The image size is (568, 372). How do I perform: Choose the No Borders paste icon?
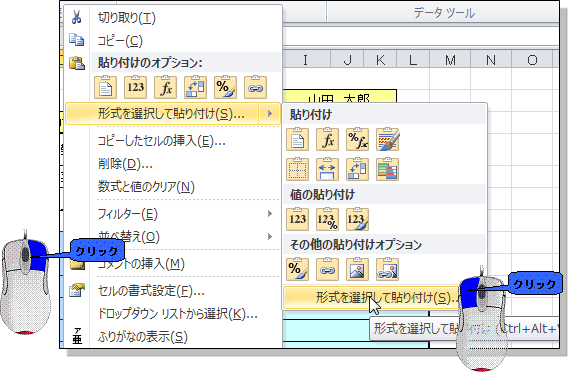[x=297, y=169]
